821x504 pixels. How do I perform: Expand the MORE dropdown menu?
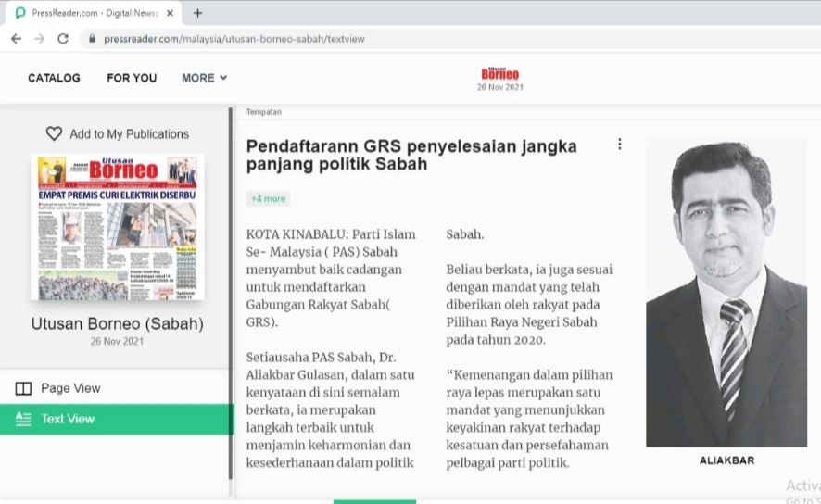(204, 78)
